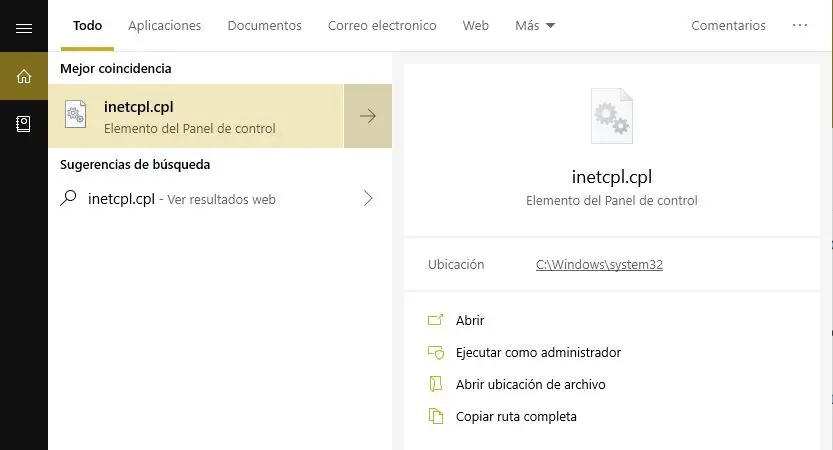
Task: Open the hamburger menu icon
Action: point(24,27)
